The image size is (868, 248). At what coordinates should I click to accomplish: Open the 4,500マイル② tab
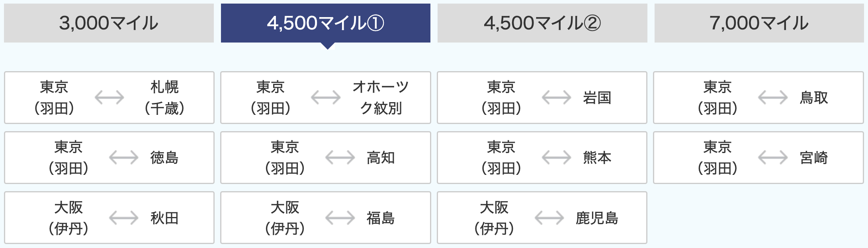pos(542,23)
